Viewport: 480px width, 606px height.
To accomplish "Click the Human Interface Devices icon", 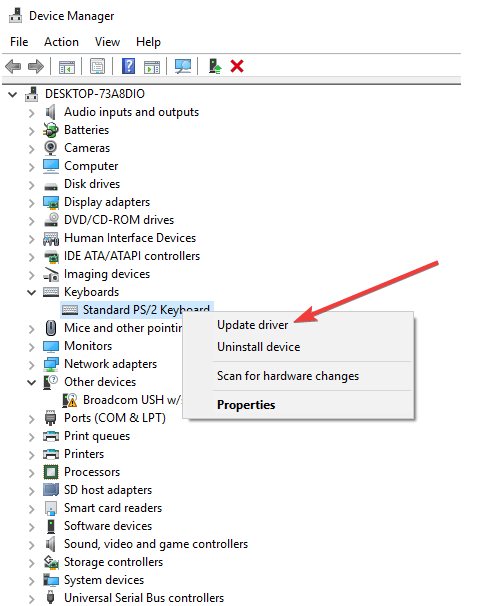I will [51, 239].
